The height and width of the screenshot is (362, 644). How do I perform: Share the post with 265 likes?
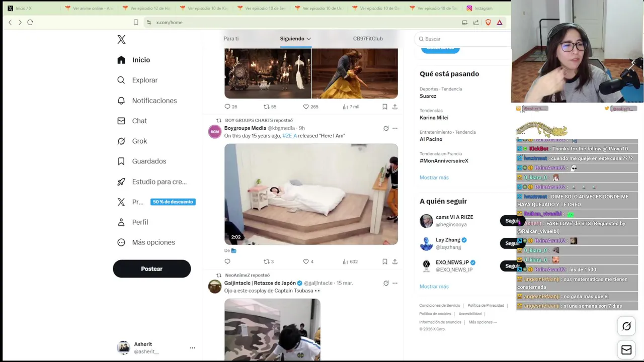point(395,107)
